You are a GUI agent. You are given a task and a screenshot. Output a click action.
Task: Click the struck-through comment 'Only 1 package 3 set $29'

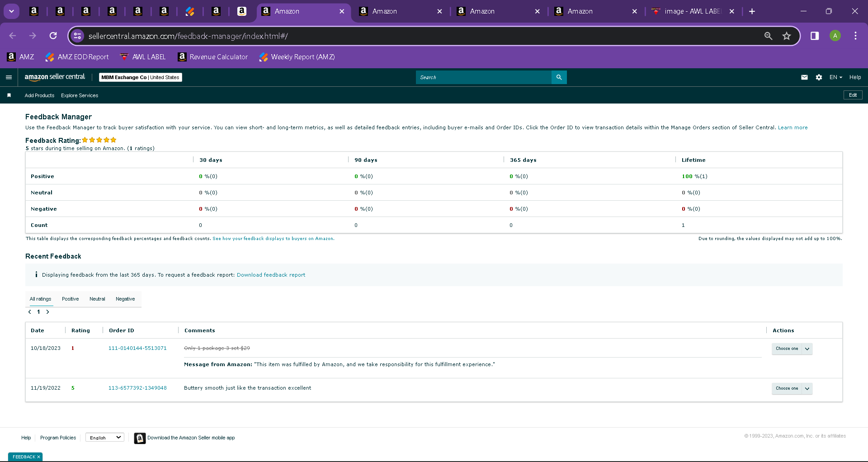[x=217, y=348]
